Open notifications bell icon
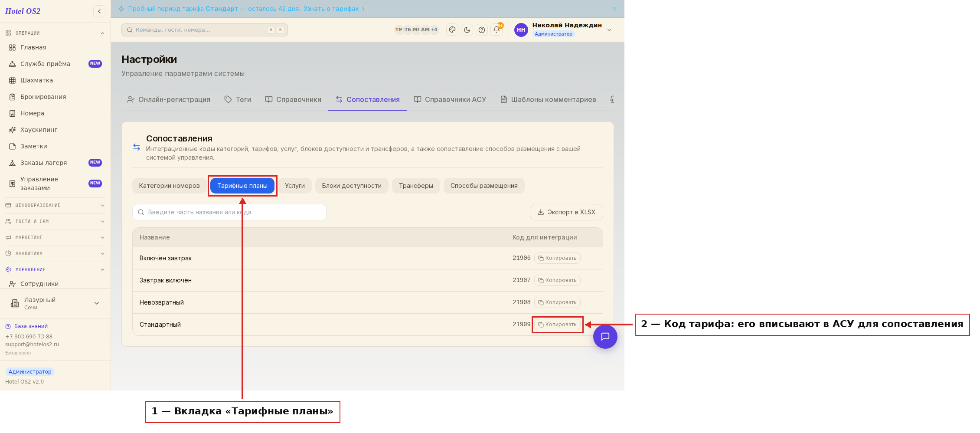The width and height of the screenshot is (980, 433). (497, 30)
